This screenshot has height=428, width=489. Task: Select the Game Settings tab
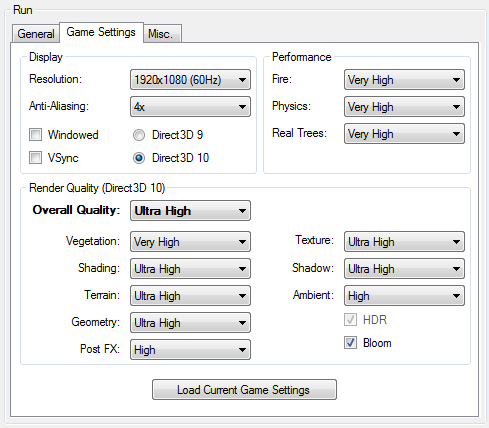tap(101, 32)
